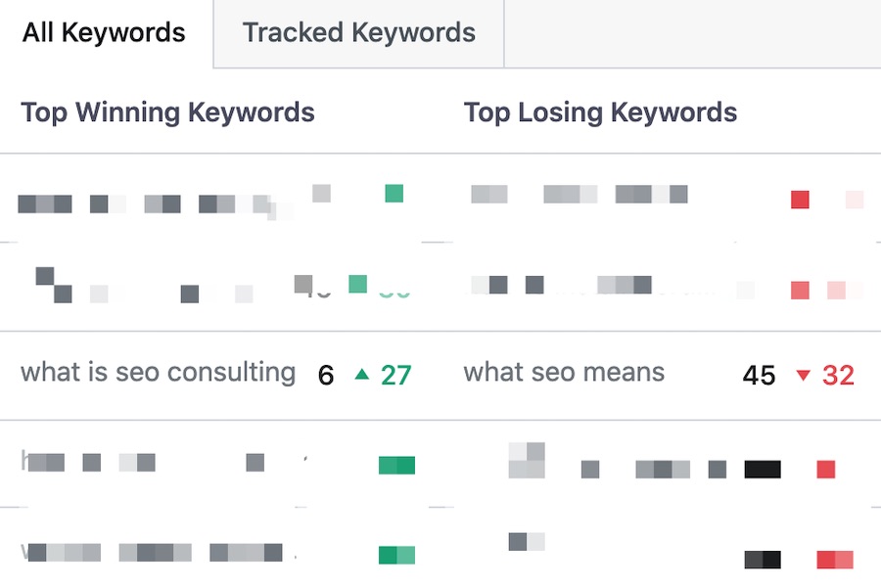881x588 pixels.
Task: Click position number 6 for seo consulting
Action: [x=326, y=375]
